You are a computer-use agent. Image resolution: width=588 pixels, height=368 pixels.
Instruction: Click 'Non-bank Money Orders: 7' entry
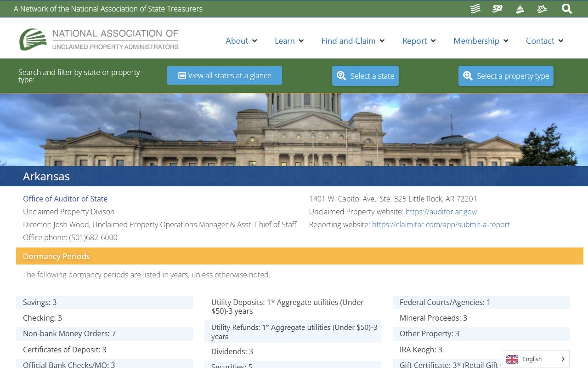coord(104,333)
